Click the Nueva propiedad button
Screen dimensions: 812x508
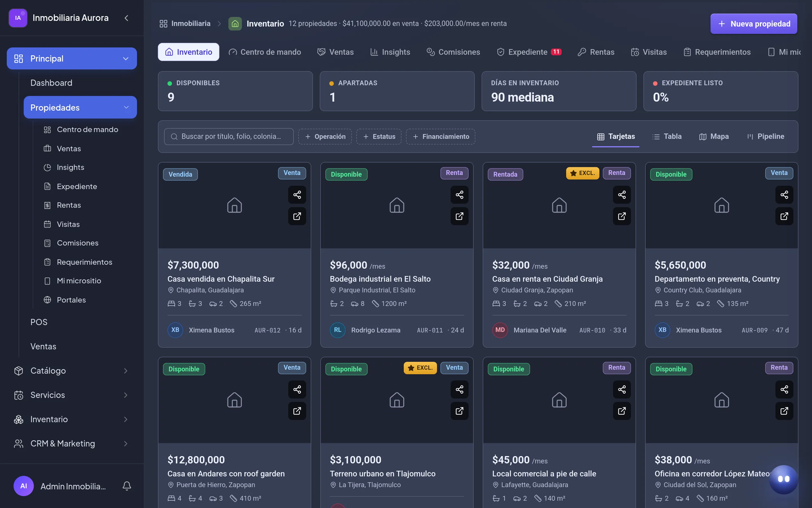pos(754,23)
